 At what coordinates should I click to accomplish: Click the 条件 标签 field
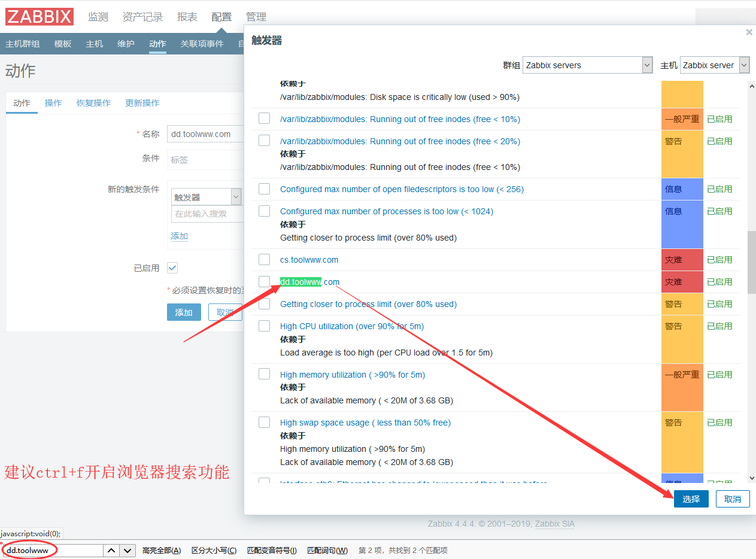[x=205, y=160]
